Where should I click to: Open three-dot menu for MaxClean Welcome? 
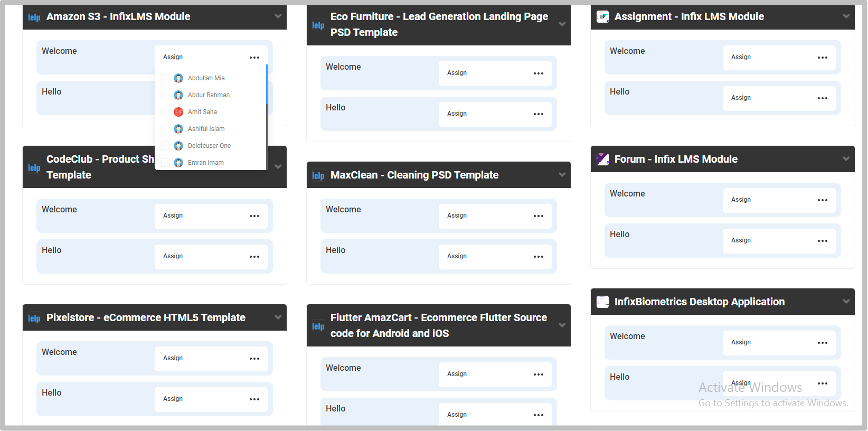click(539, 216)
